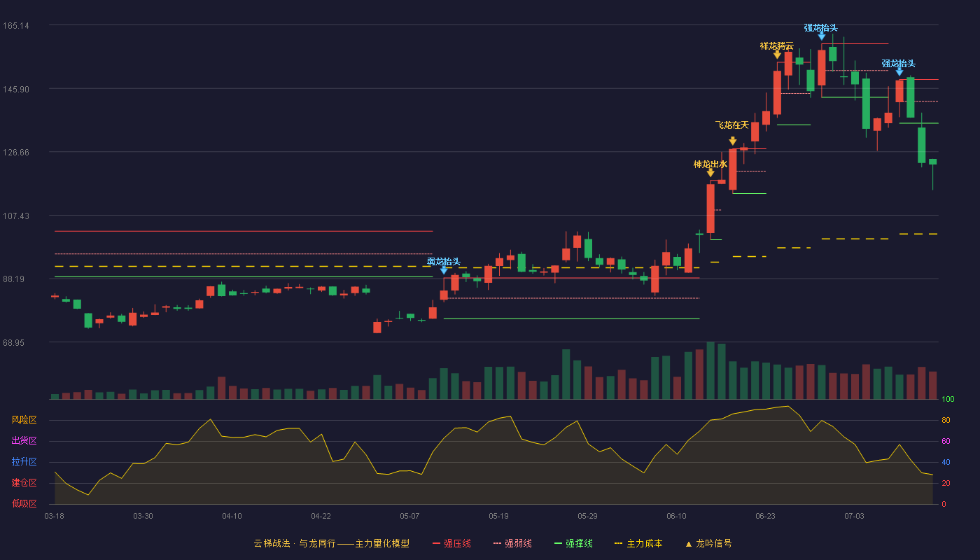Screen dimensions: 980x560
Task: Click the 建仓区 zone label
Action: tap(24, 483)
